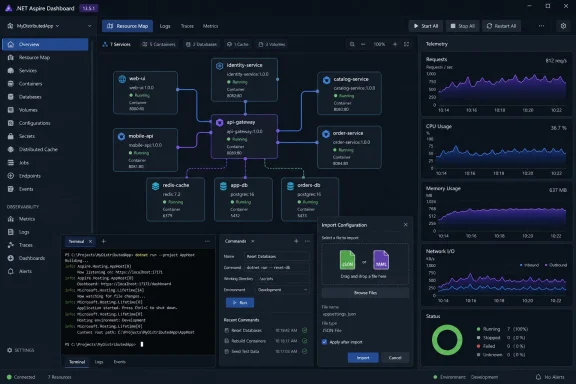The width and height of the screenshot is (576, 384).
Task: Open the Logs tab below the terminal
Action: (99, 362)
